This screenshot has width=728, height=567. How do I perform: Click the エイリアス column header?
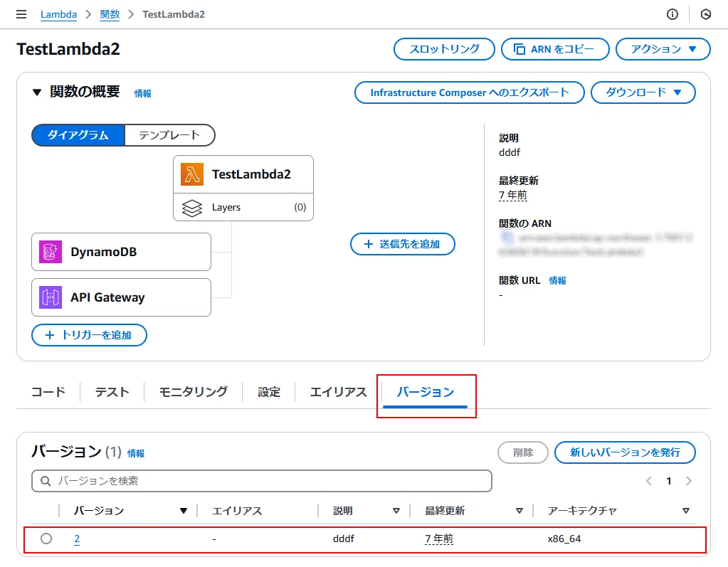[237, 511]
